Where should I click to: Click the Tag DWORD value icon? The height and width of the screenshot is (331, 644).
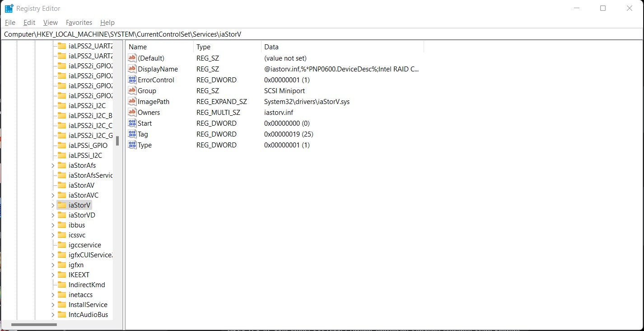132,134
